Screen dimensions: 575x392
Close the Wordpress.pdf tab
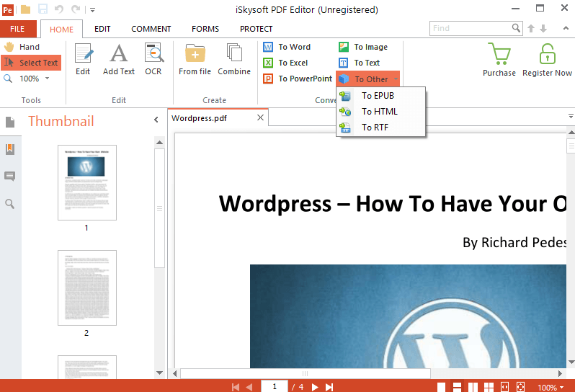[260, 117]
